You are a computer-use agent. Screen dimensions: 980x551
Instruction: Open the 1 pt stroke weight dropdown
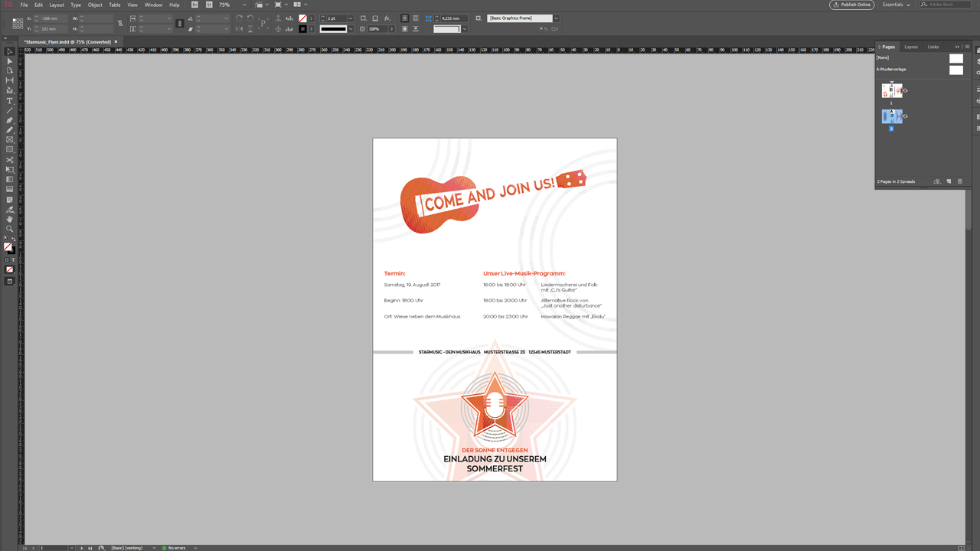tap(351, 18)
